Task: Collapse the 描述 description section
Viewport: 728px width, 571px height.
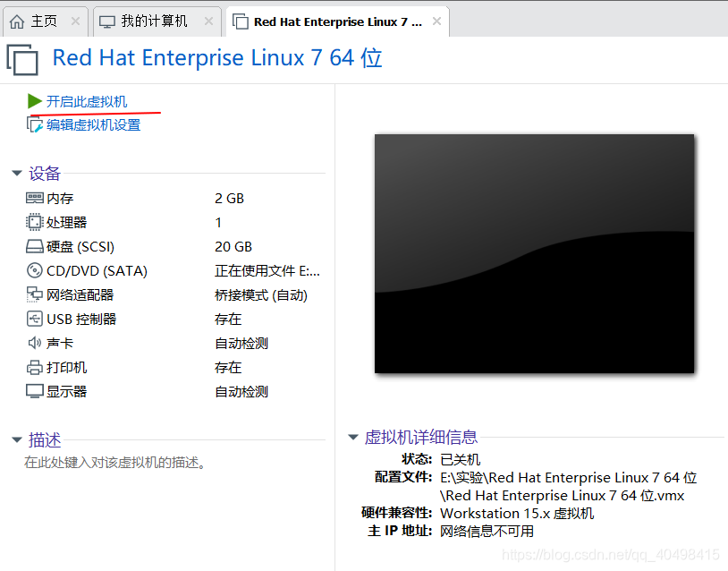Action: click(17, 439)
